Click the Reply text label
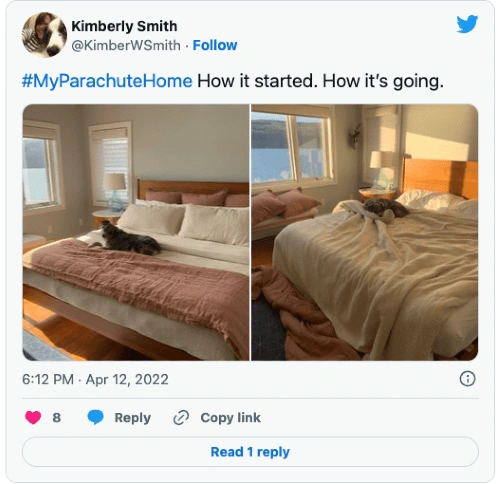Viewport: 500px width, 484px height. 133,418
